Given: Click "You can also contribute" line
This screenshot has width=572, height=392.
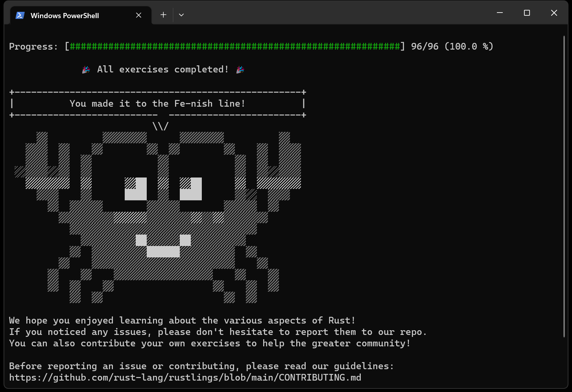Looking at the screenshot, I should (x=210, y=343).
